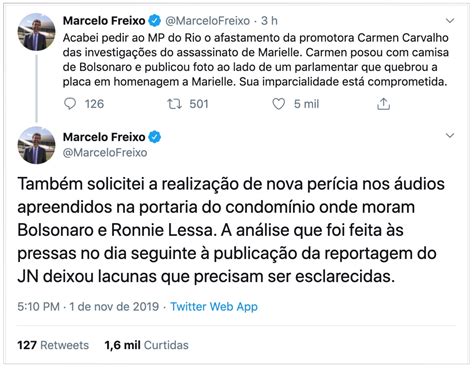View the 1,6 mil Curtidas list
Image resolution: width=474 pixels, height=370 pixels.
pos(146,345)
